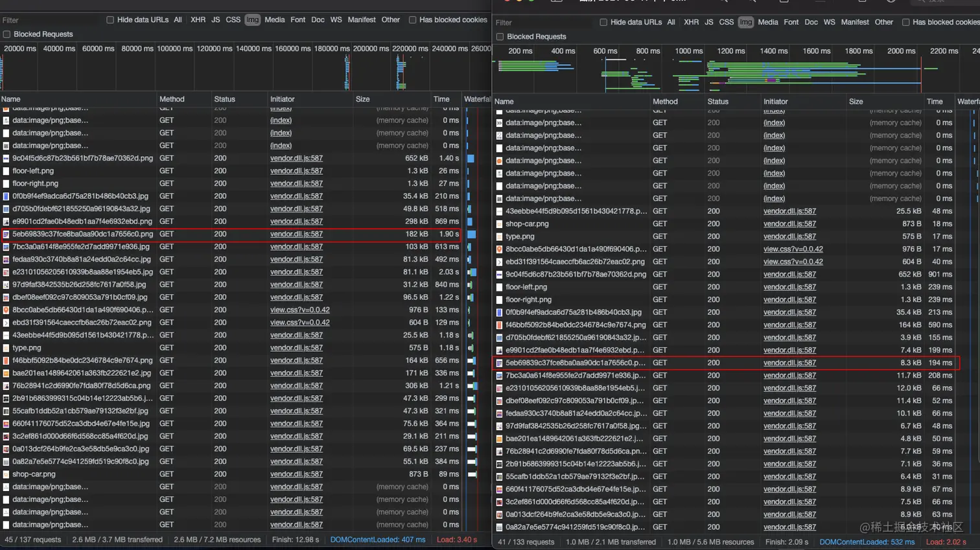This screenshot has width=980, height=550.
Task: Click the icon for 8bcc0abe5db66430 row in left panel
Action: tap(6, 310)
